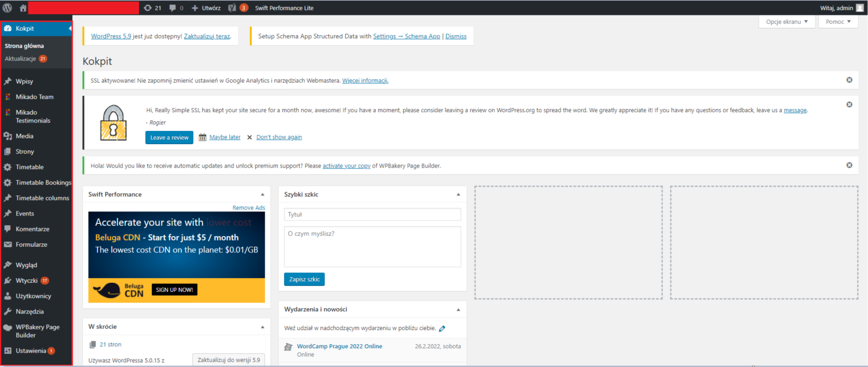The height and width of the screenshot is (367, 868).
Task: Click Don't show again link
Action: click(279, 137)
